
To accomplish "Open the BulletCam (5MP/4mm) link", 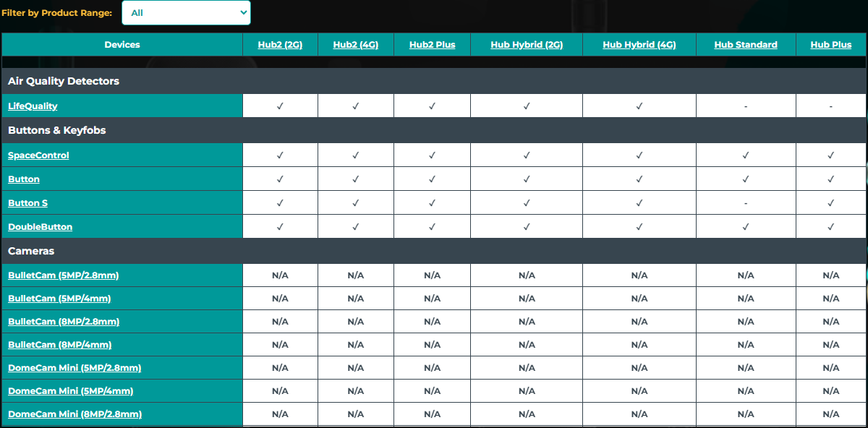I will (59, 299).
